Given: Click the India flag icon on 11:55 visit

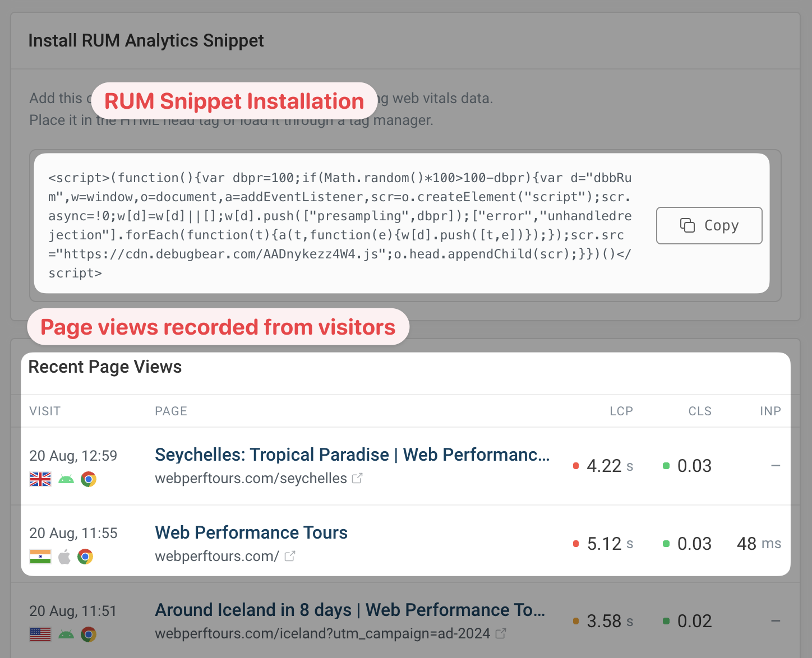Looking at the screenshot, I should 40,557.
